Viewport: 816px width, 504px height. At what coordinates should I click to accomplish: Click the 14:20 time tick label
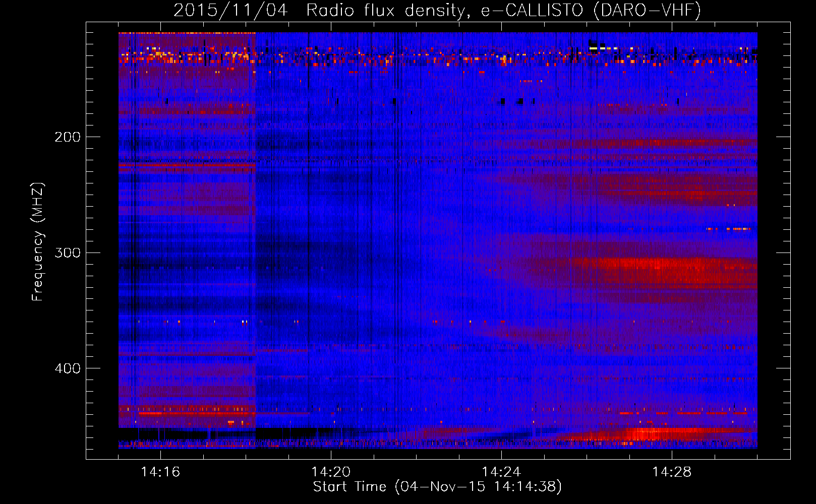click(x=331, y=472)
